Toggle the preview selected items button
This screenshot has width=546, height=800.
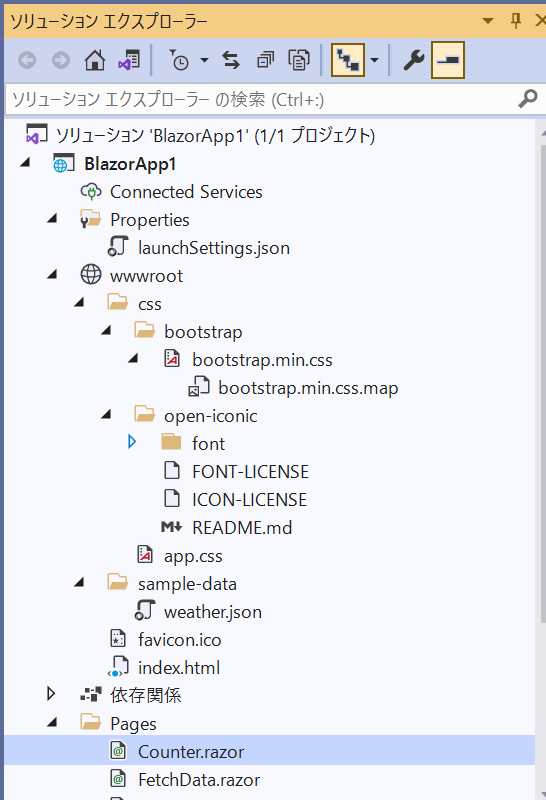448,60
